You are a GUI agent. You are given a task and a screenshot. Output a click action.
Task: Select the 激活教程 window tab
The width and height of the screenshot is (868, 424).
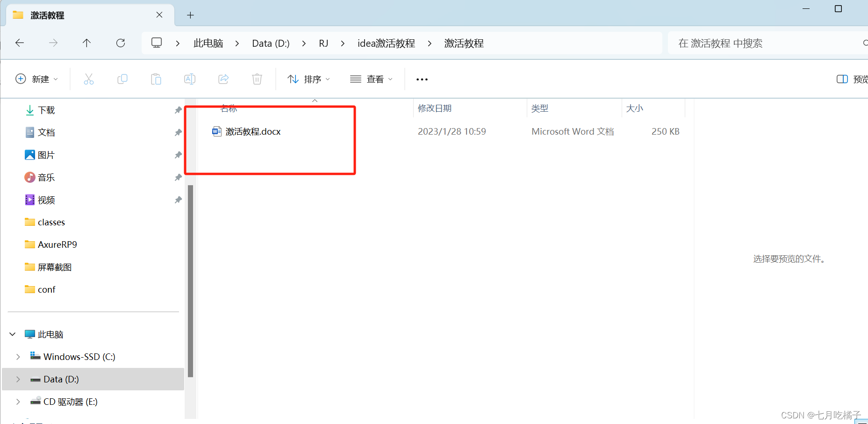(x=90, y=15)
